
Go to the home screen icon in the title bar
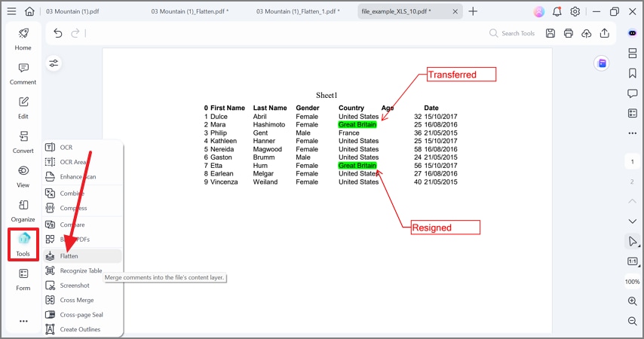(29, 11)
